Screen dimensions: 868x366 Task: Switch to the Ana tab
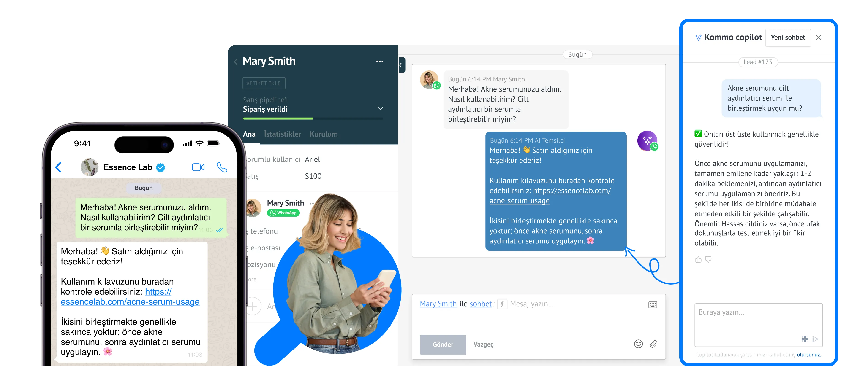(x=249, y=134)
